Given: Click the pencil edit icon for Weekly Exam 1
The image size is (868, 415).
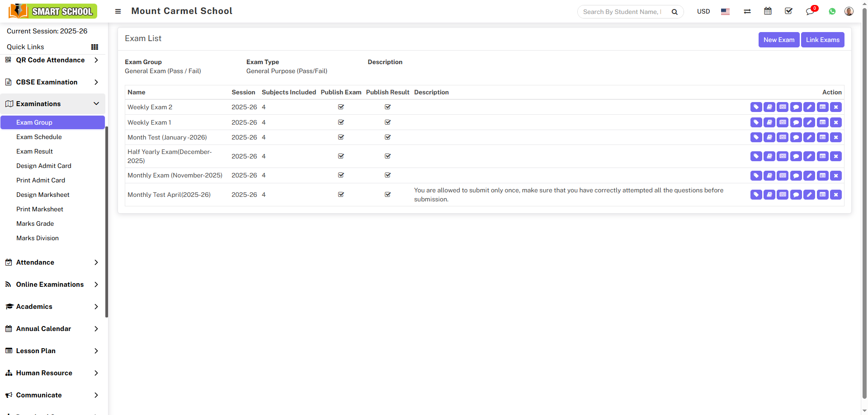Looking at the screenshot, I should click(x=809, y=122).
